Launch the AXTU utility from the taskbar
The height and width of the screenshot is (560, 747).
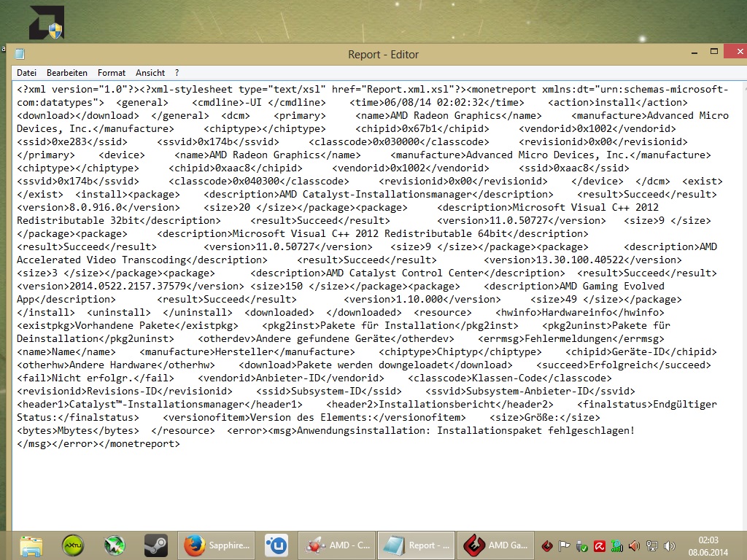coord(73,545)
